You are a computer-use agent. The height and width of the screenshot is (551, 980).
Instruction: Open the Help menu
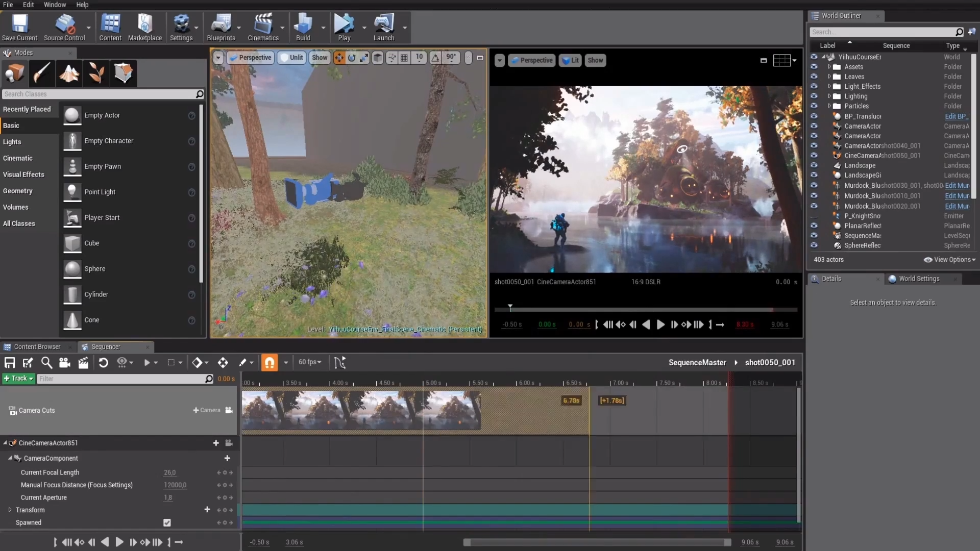[x=82, y=5]
